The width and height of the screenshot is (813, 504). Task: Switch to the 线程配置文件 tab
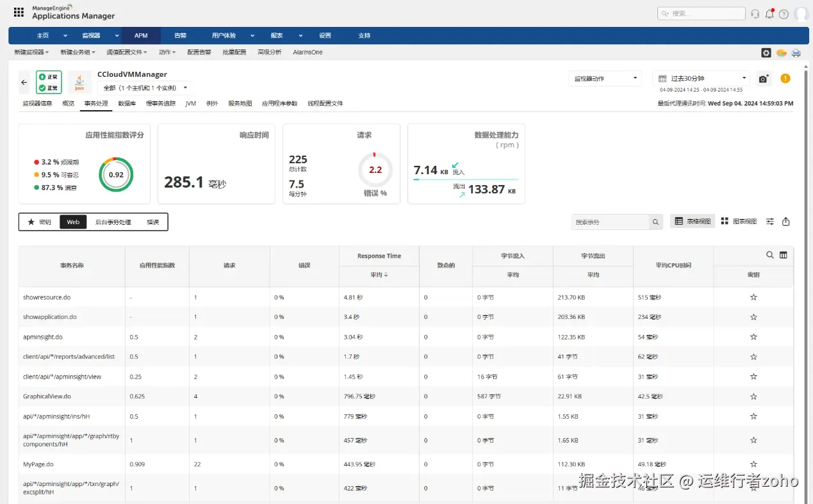(325, 103)
